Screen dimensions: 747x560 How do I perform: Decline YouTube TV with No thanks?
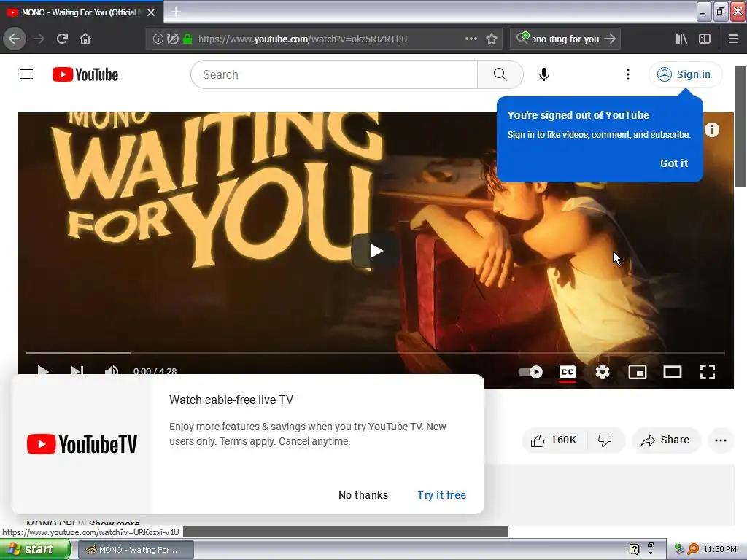[x=363, y=495]
